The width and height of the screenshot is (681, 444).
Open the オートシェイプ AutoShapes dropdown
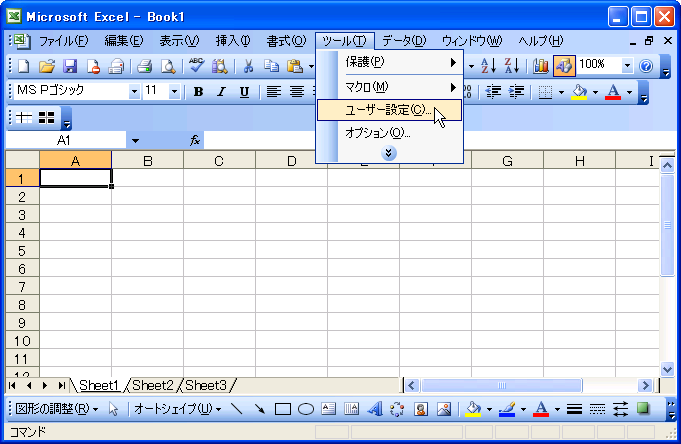(178, 409)
